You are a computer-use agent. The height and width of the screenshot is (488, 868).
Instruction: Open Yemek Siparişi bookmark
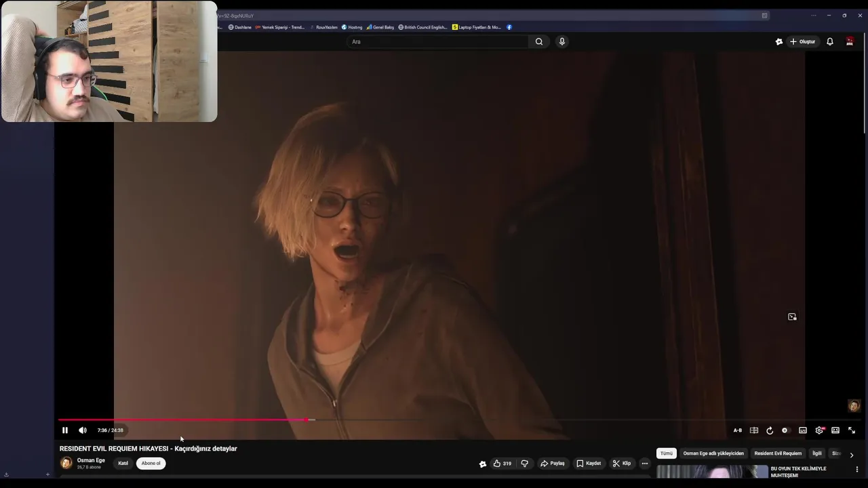coord(280,27)
